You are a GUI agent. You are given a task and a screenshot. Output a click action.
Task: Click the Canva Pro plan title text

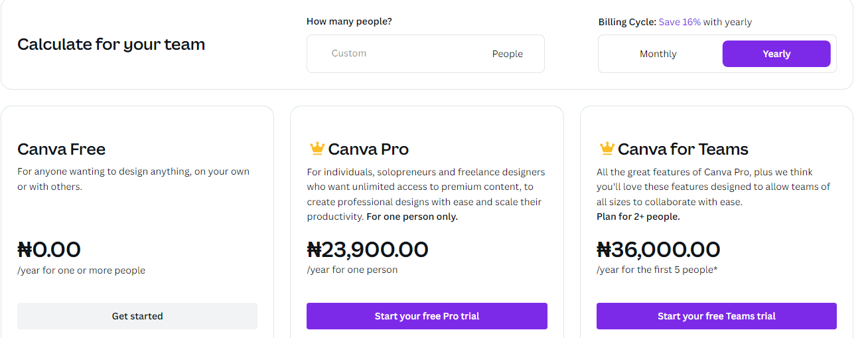(x=368, y=149)
